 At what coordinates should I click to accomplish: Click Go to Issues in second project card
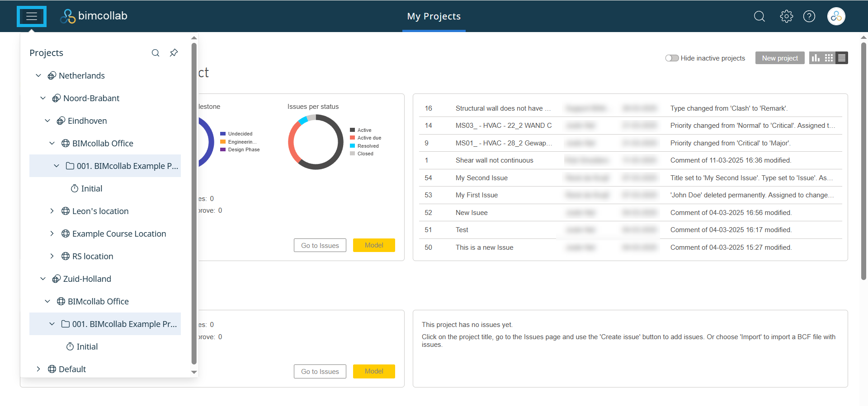coord(320,371)
